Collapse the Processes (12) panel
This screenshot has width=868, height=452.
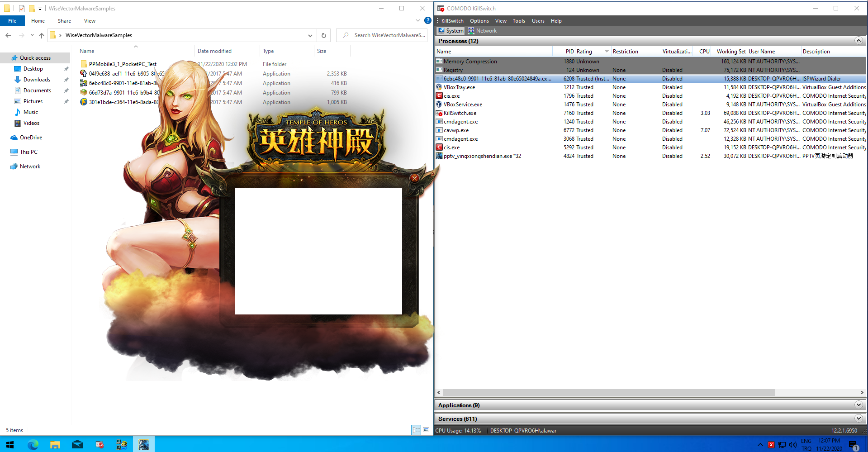coord(859,41)
